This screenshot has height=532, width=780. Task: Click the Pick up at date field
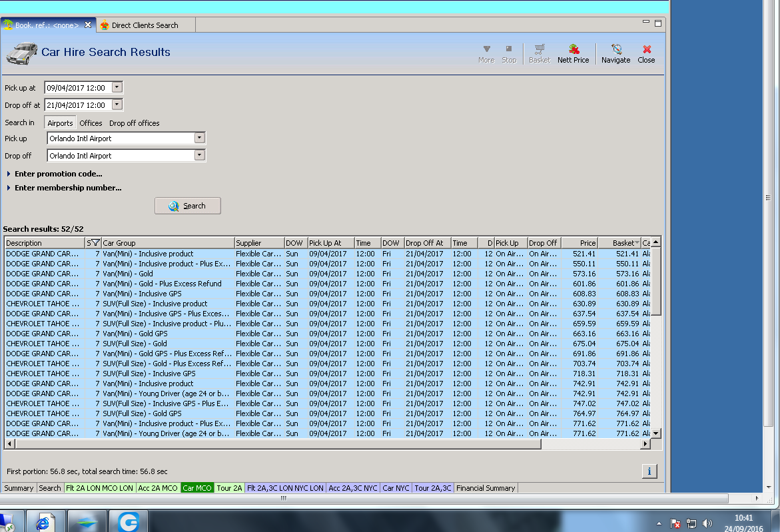click(x=79, y=88)
